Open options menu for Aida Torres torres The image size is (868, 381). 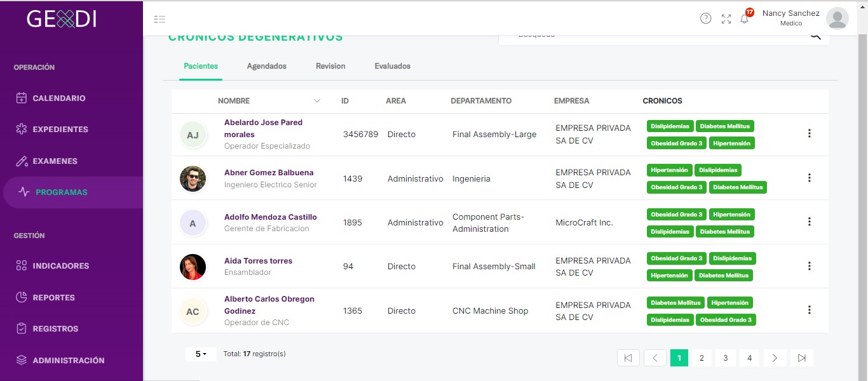point(810,266)
